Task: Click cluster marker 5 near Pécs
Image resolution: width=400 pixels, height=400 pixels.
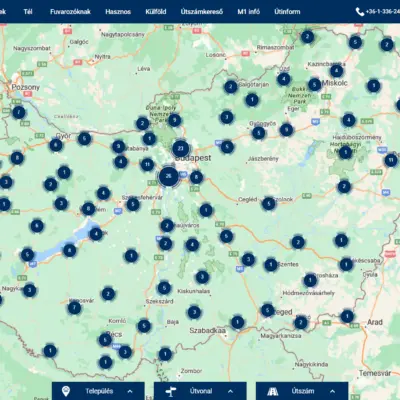Action: pyautogui.click(x=105, y=340)
